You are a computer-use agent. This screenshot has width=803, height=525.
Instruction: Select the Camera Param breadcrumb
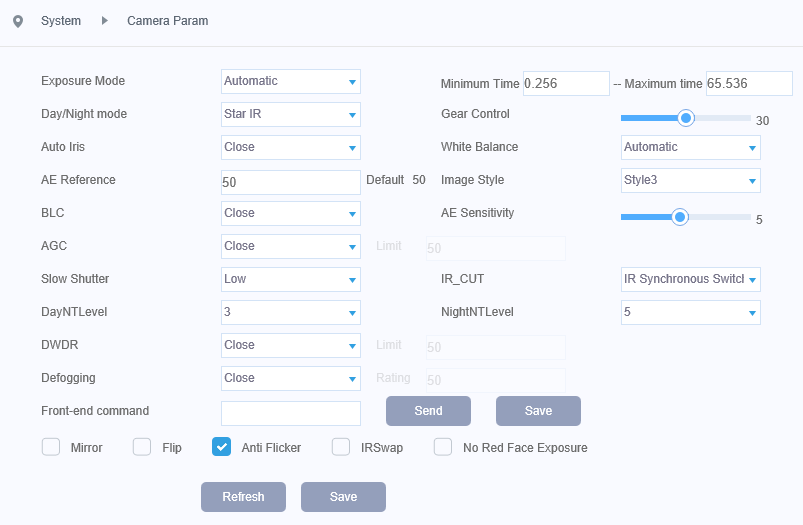[x=167, y=21]
